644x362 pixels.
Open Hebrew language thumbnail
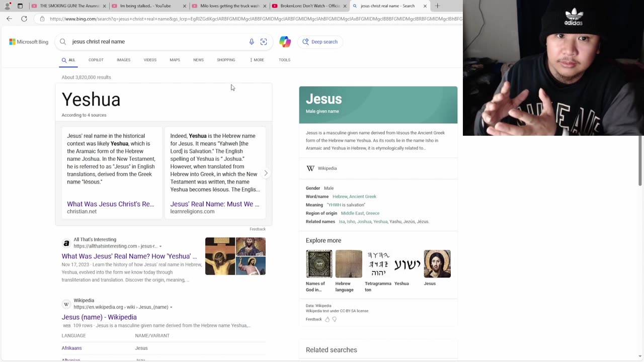(349, 264)
